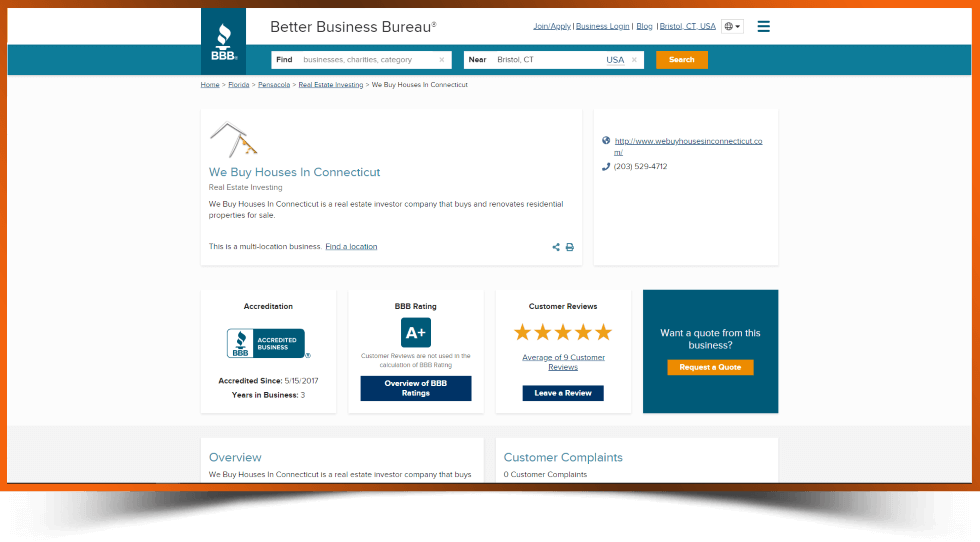This screenshot has width=980, height=542.
Task: Click the Customer Complaints heading
Action: pyautogui.click(x=563, y=458)
